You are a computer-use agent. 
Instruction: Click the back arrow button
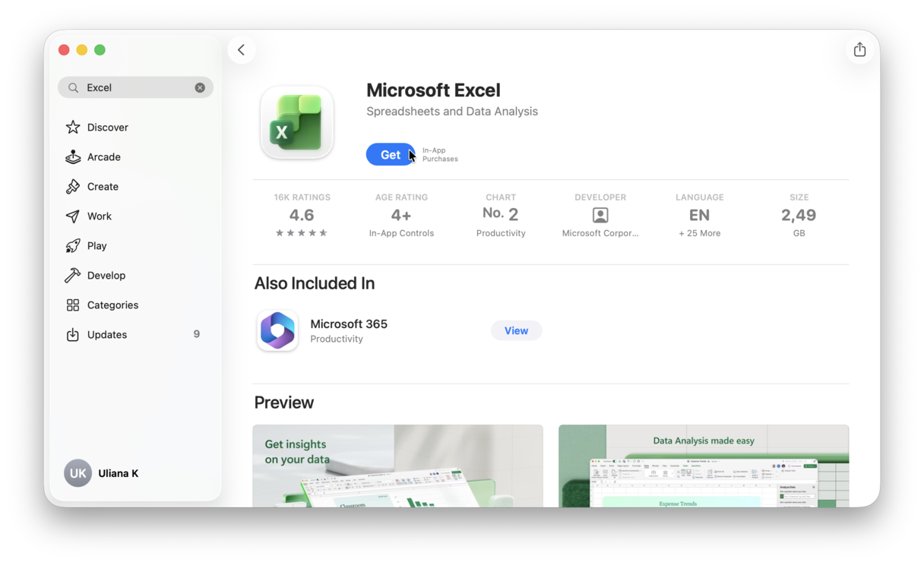point(242,50)
